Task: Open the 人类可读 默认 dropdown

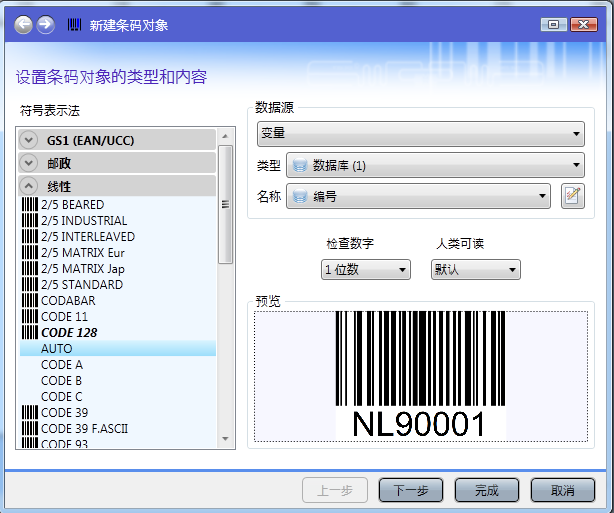Action: 476,269
